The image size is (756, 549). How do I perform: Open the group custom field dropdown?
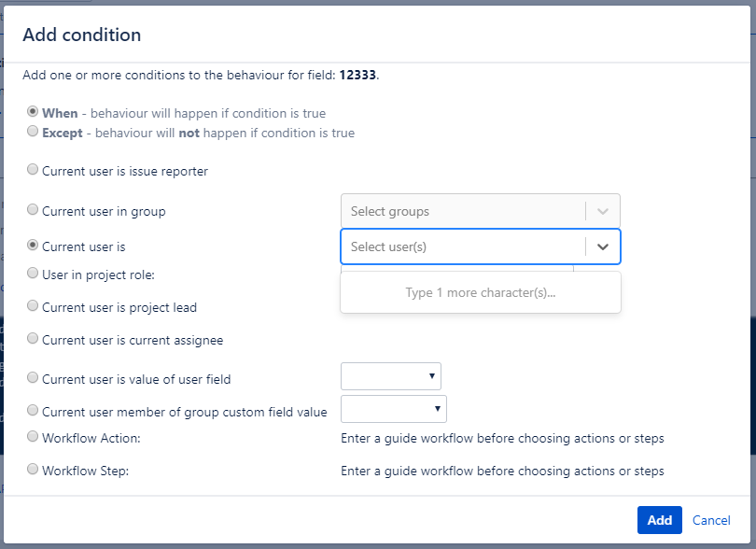coord(394,409)
